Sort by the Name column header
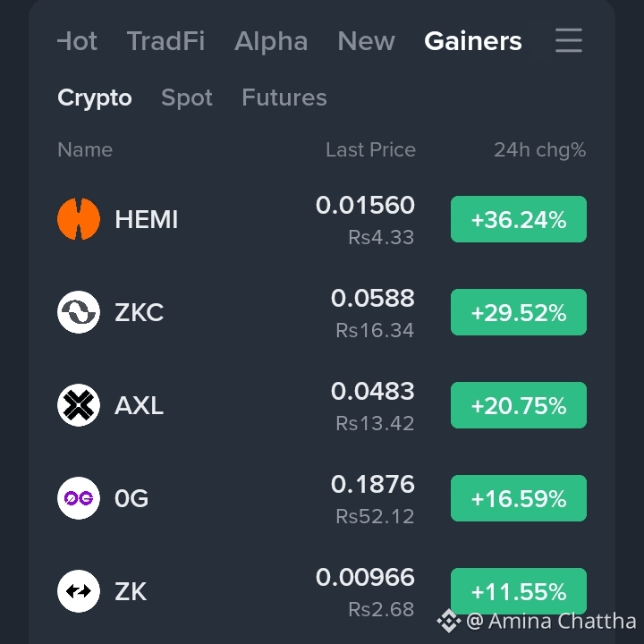Screen dimensions: 644x644 coord(85,150)
